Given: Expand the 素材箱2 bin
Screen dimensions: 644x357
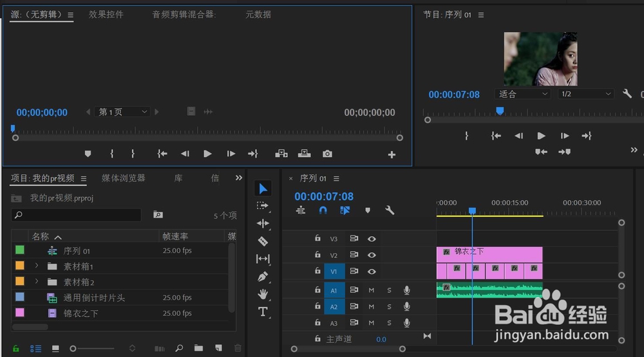Looking at the screenshot, I should click(x=37, y=282).
